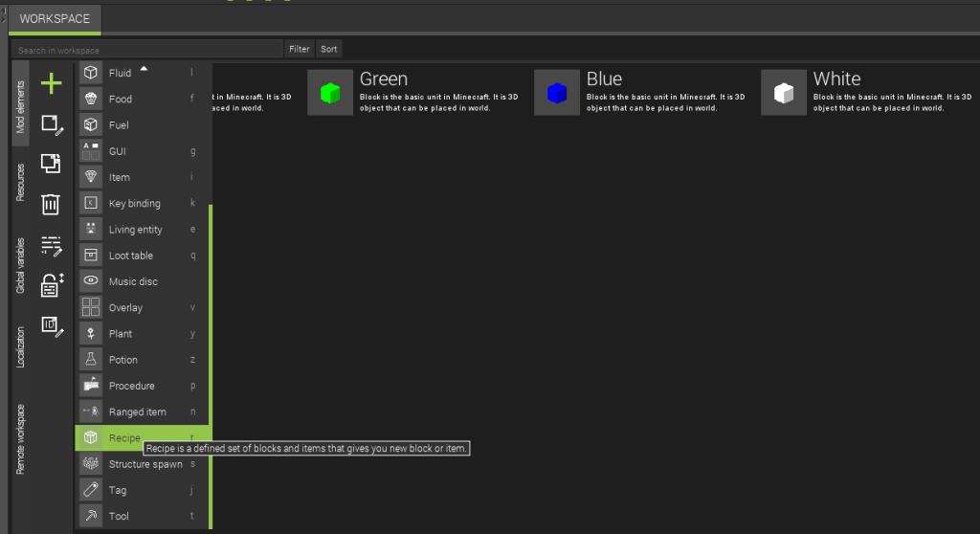Screen dimensions: 980x534
Task: Select the Potion flask menu entry
Action: click(122, 360)
